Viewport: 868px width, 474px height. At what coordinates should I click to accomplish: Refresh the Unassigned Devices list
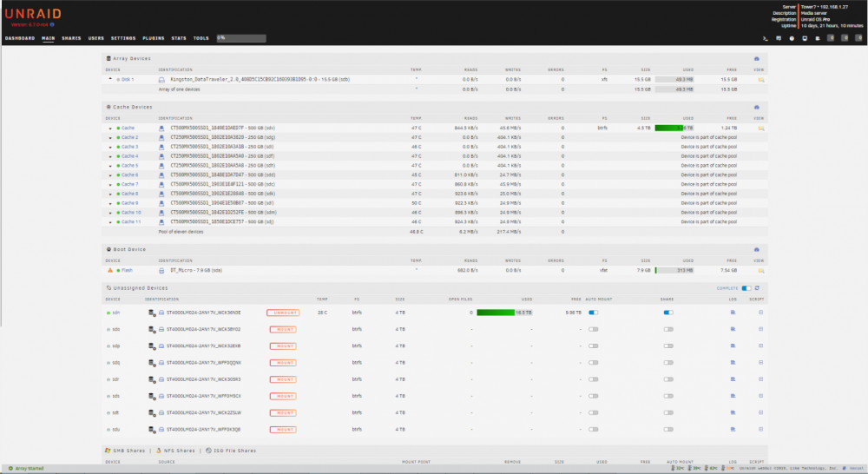(x=757, y=288)
